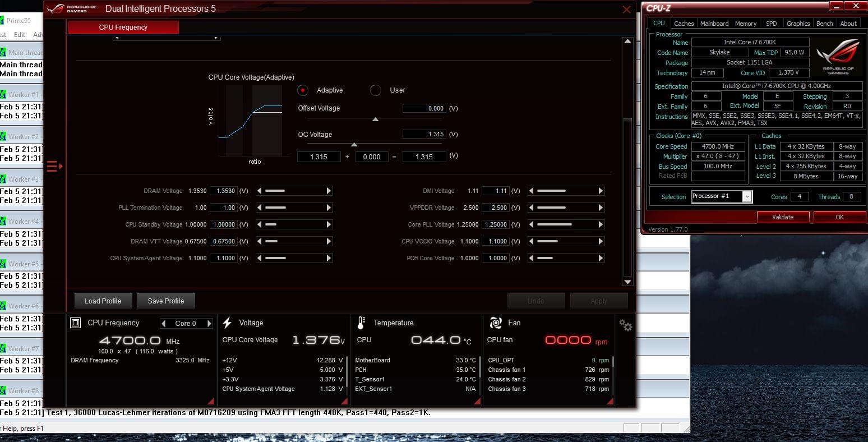
Task: Open the Memory tab in CPU-Z
Action: [x=745, y=24]
